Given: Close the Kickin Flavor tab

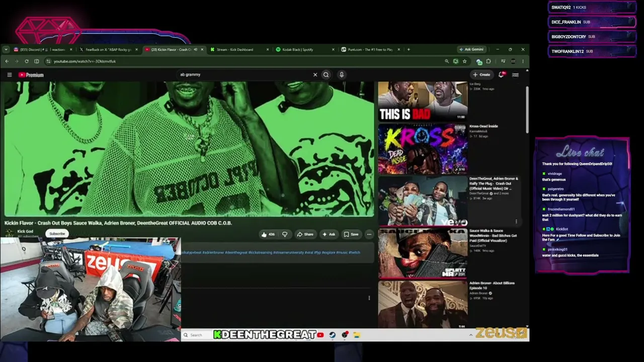Looking at the screenshot, I should point(202,49).
